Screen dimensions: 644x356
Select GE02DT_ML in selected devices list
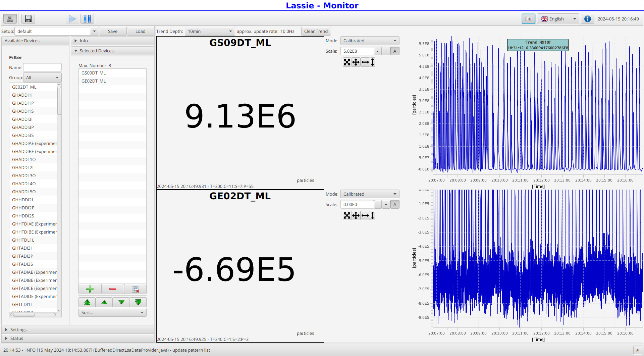point(112,81)
